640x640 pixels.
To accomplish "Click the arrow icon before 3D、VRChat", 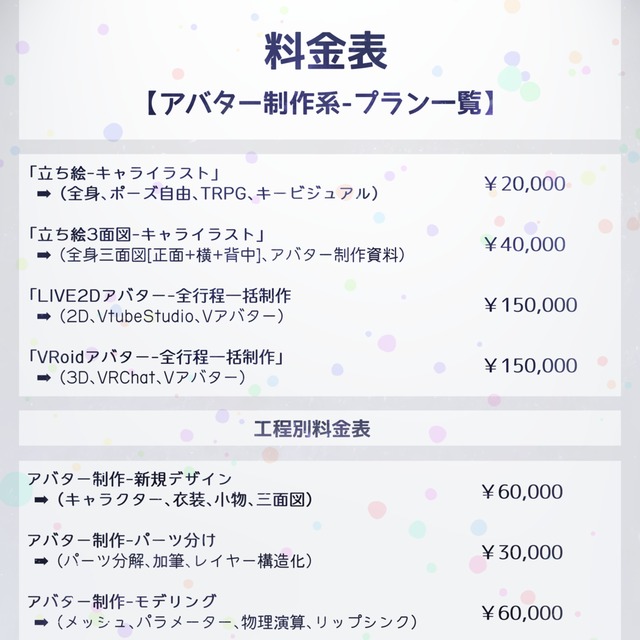I will click(x=44, y=378).
